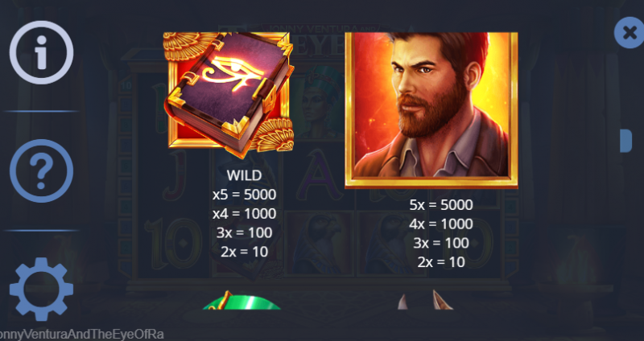Click the explorer's 4x = 1000 payout

(x=441, y=224)
